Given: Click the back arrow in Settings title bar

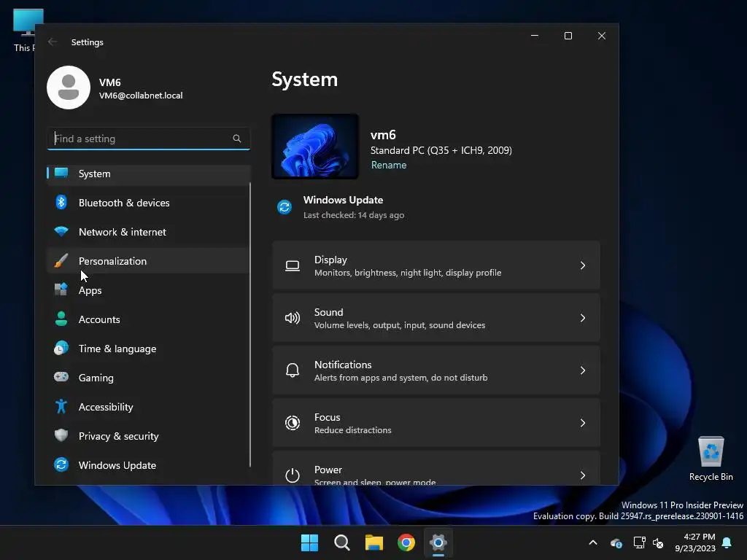Looking at the screenshot, I should click(53, 42).
